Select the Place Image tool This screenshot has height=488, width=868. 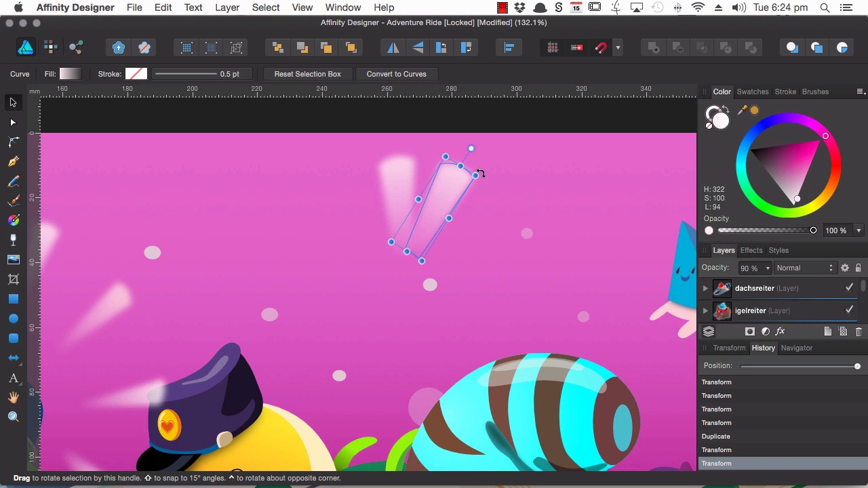point(13,260)
